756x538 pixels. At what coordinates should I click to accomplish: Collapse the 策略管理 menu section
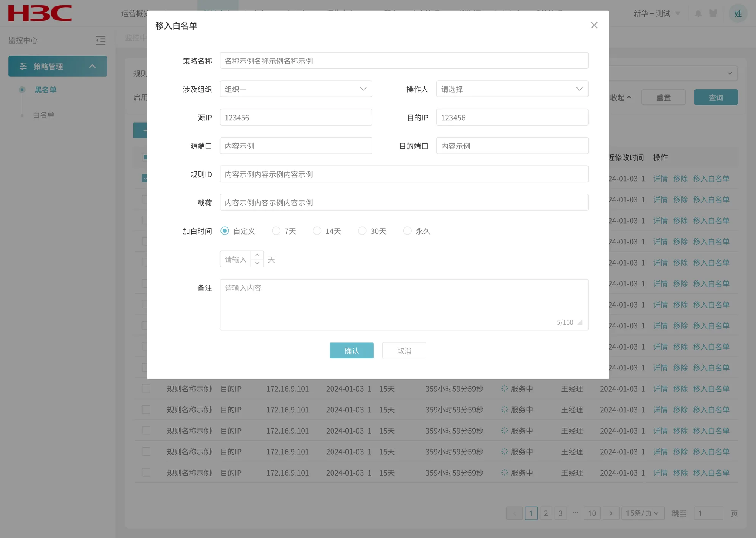click(x=58, y=66)
